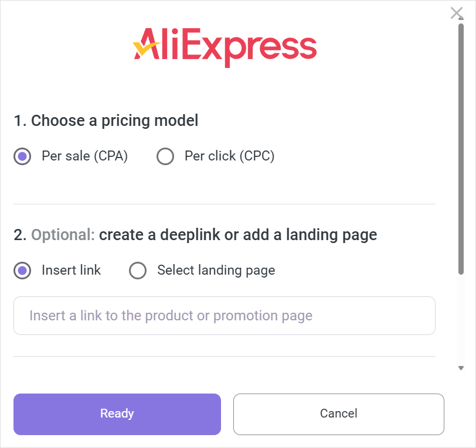
Task: Click the 'Select landing page' label text
Action: coord(216,271)
